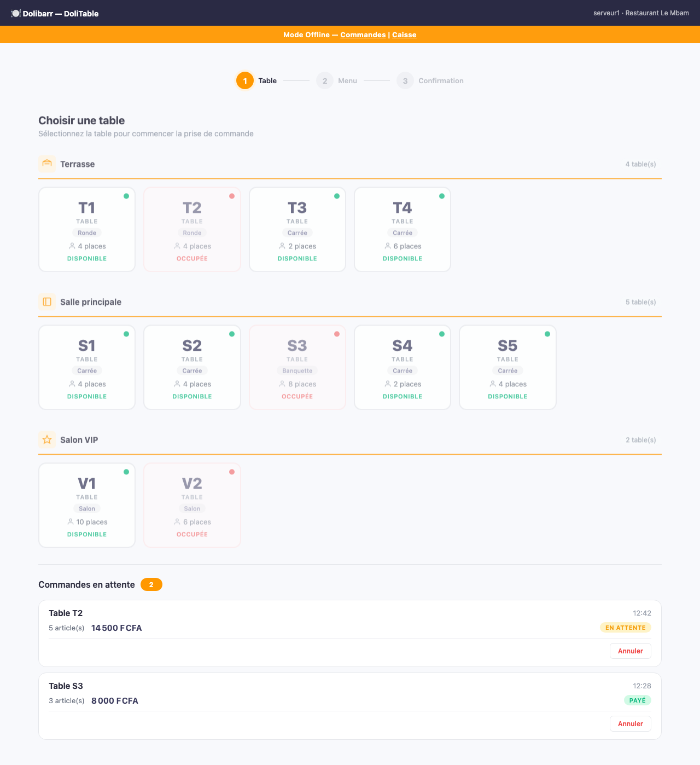Click the orange pending orders count badge
The image size is (700, 765).
click(x=151, y=584)
